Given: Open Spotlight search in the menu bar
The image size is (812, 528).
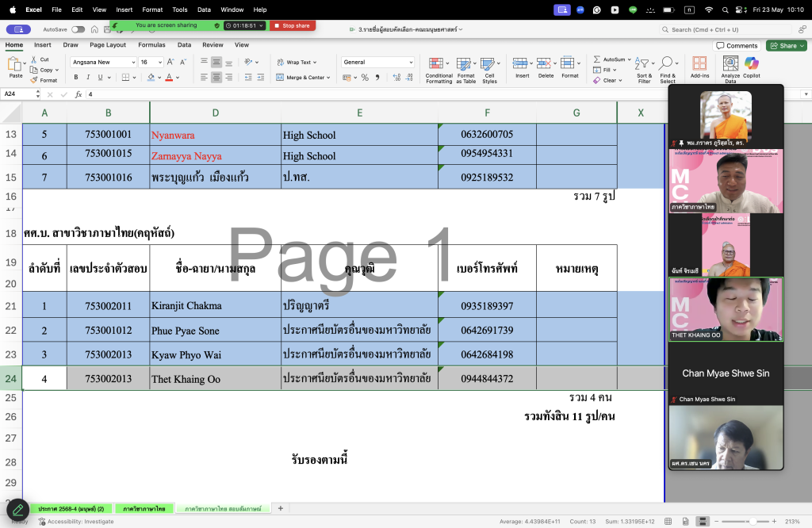Looking at the screenshot, I should 725,10.
